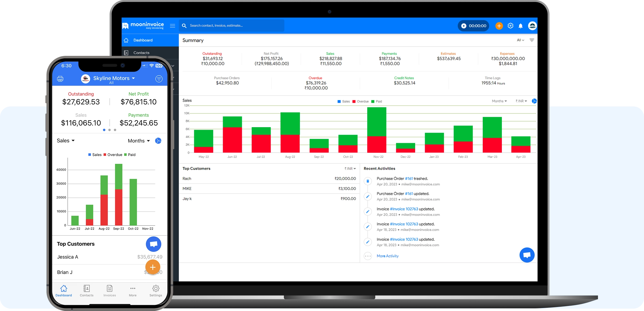This screenshot has height=311, width=644.
Task: Switch desktop sales chart to pie view
Action: (x=534, y=101)
